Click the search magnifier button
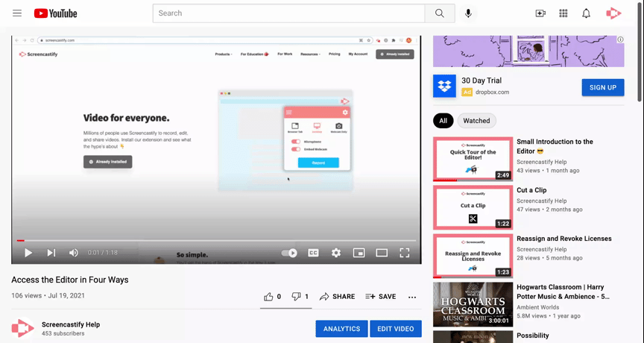The height and width of the screenshot is (343, 644). coord(440,13)
